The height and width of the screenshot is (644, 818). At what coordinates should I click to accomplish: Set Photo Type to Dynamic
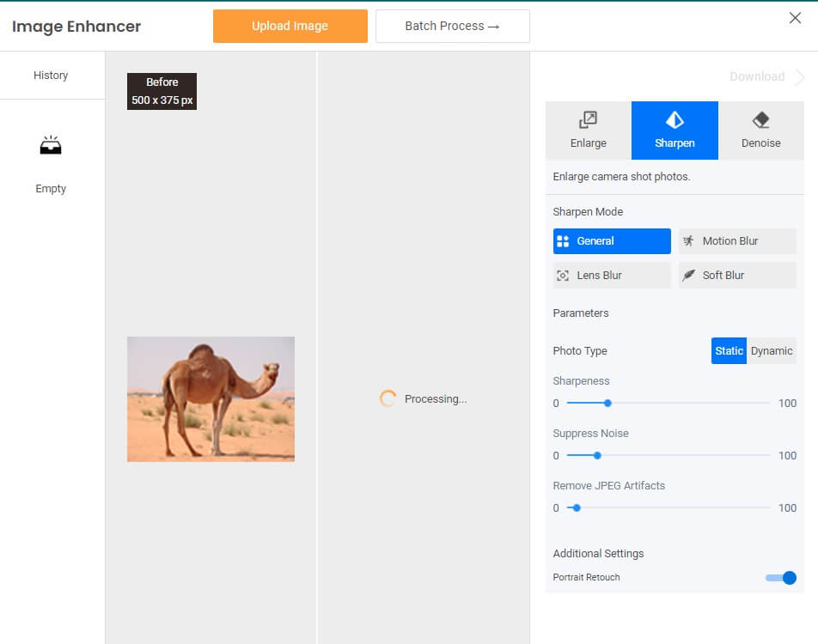(x=772, y=351)
